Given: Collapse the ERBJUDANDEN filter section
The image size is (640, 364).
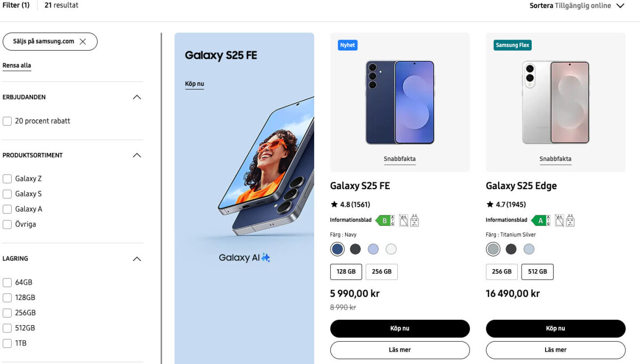Looking at the screenshot, I should click(x=137, y=97).
